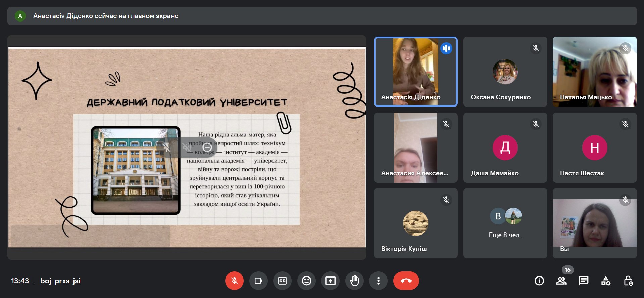Screen dimensions: 644x298
Task: Select Вікторія Куліш's participant tile
Action: (415, 223)
